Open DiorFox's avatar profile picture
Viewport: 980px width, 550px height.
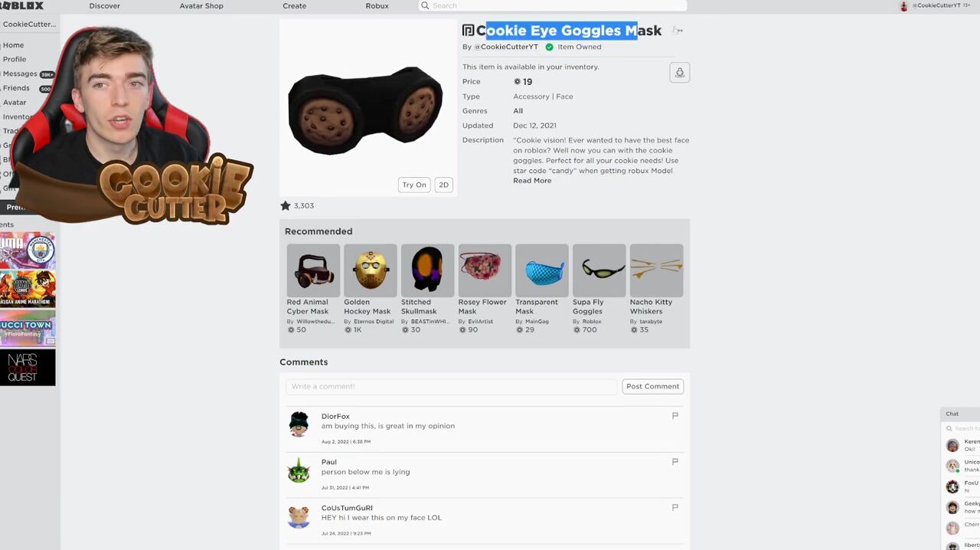(x=299, y=424)
